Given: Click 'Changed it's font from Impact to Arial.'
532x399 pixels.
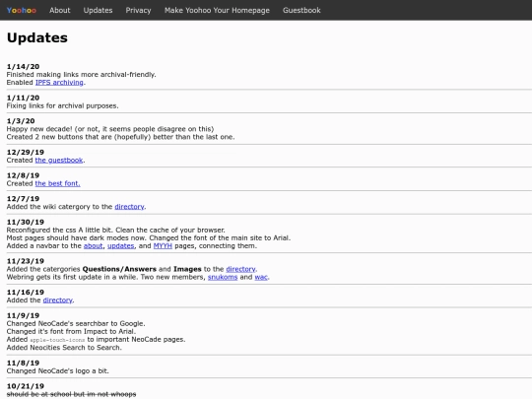Looking at the screenshot, I should [71, 331].
